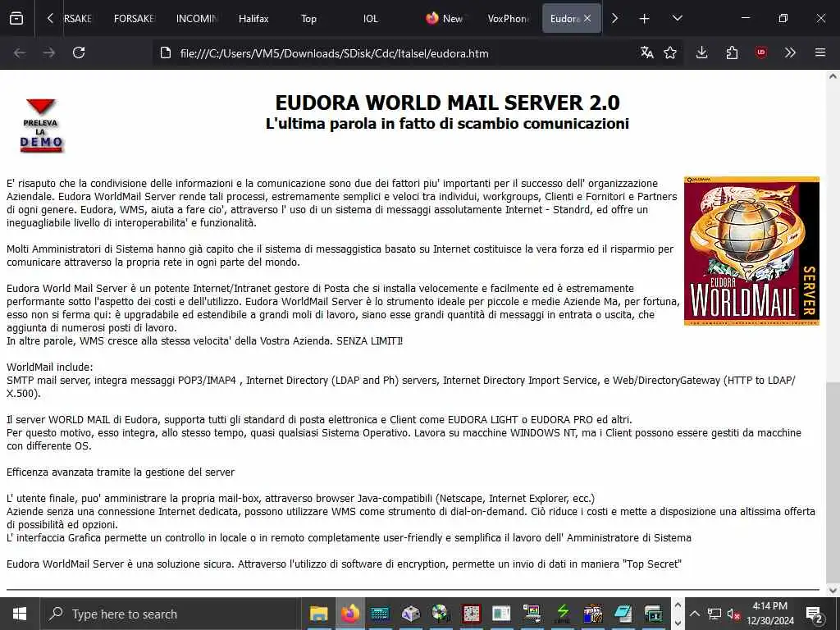
Task: Open the green lightning bolt taskbar icon
Action: click(563, 614)
